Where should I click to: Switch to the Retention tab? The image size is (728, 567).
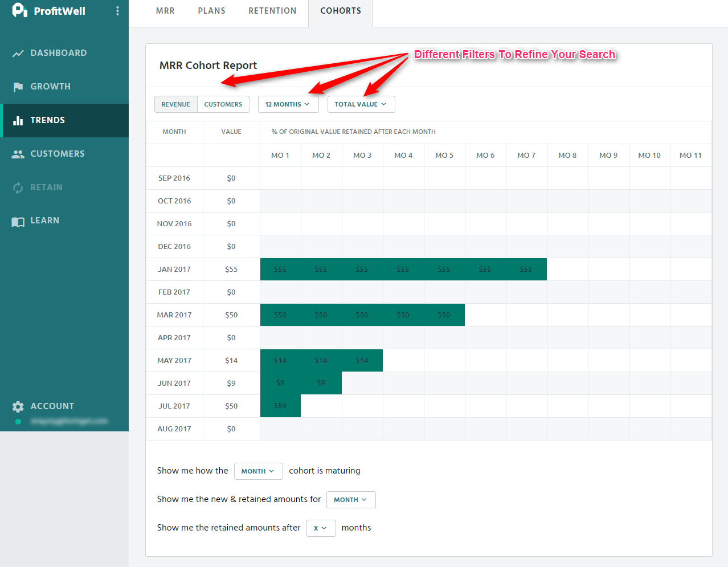point(272,11)
